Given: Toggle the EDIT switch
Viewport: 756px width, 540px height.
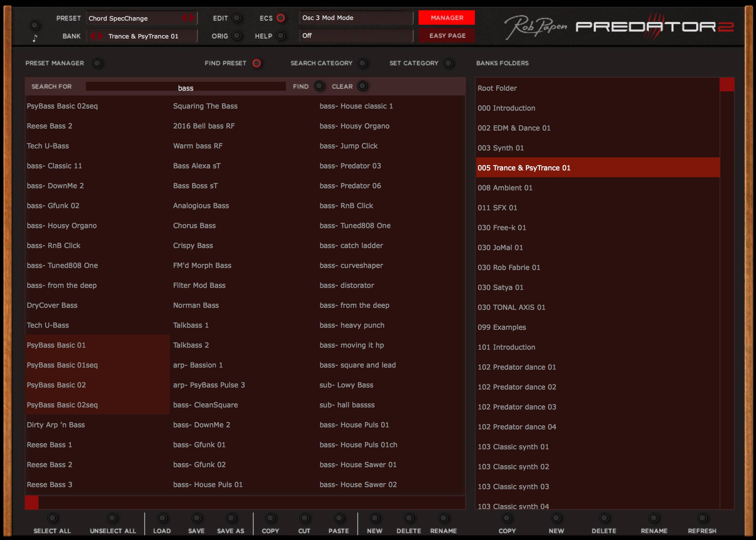Looking at the screenshot, I should (236, 18).
